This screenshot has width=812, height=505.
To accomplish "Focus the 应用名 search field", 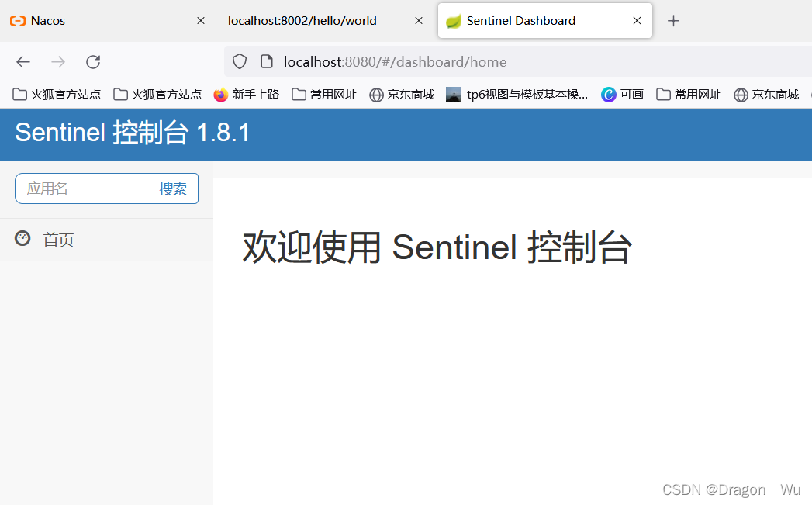I will click(x=81, y=189).
